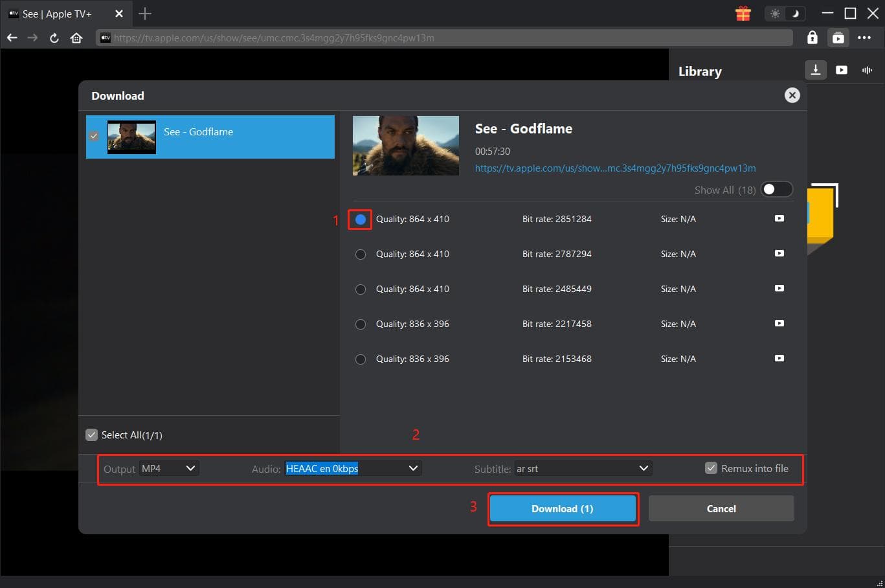Image resolution: width=885 pixels, height=588 pixels.
Task: Open the Library downloads tab icon
Action: (815, 70)
